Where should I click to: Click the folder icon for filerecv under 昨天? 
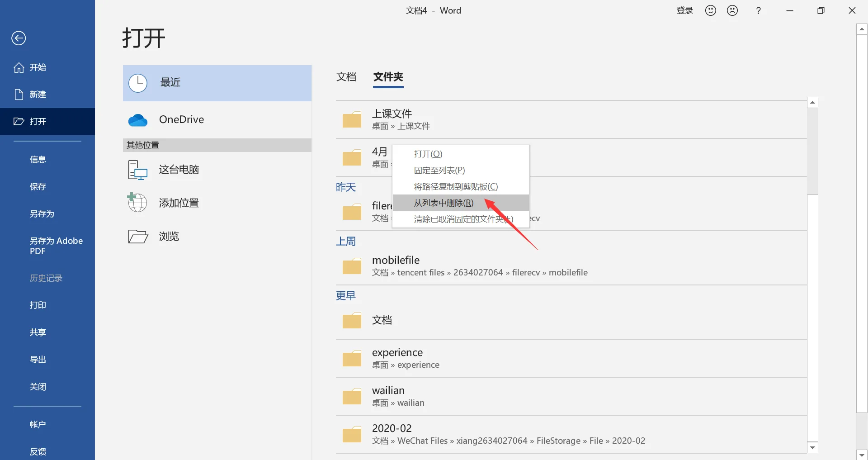point(352,212)
